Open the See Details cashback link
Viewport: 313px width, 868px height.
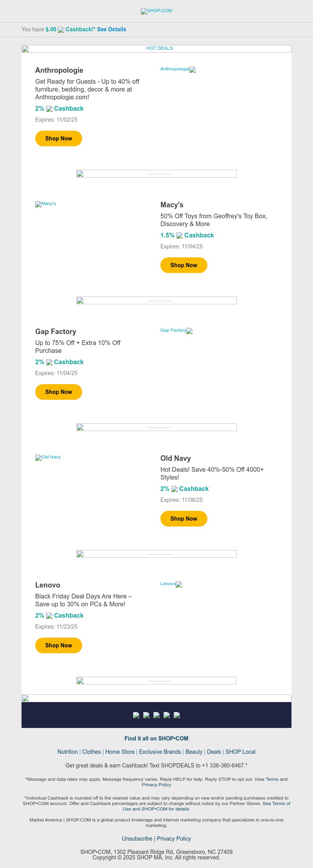coord(112,29)
